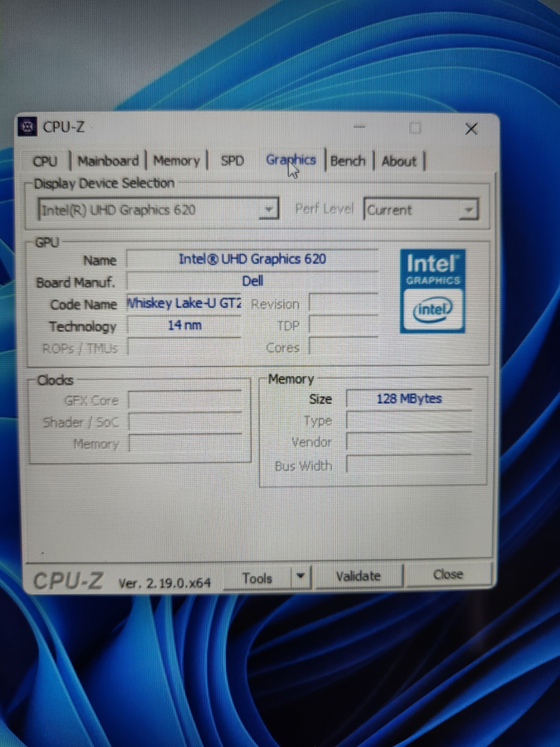560x747 pixels.
Task: Click the Board Manuf. label
Action: 76,282
